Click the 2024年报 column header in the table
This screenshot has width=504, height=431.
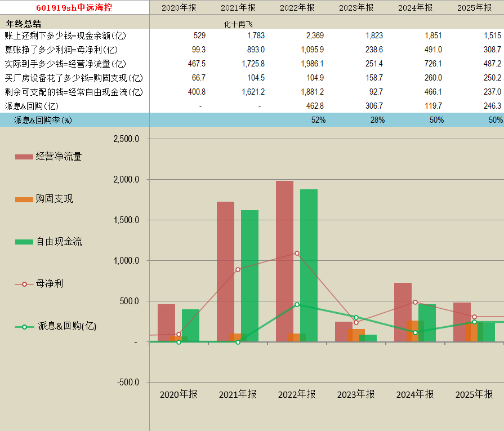[415, 8]
